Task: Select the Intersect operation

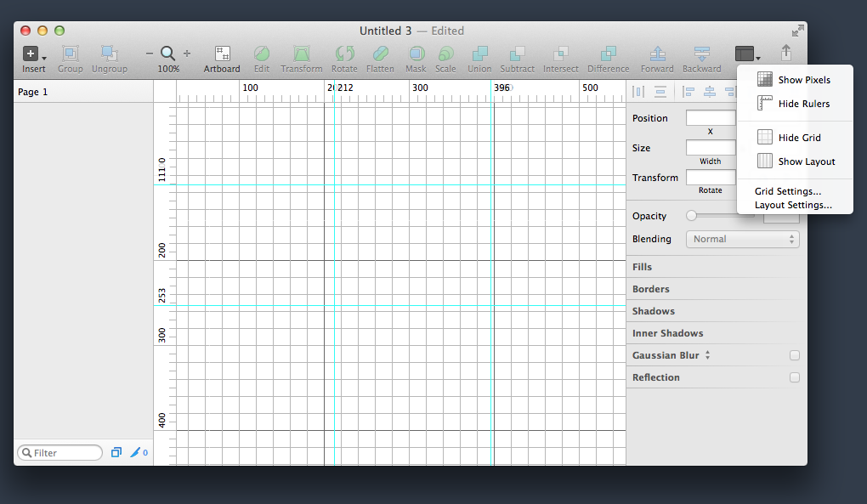Action: click(x=560, y=54)
